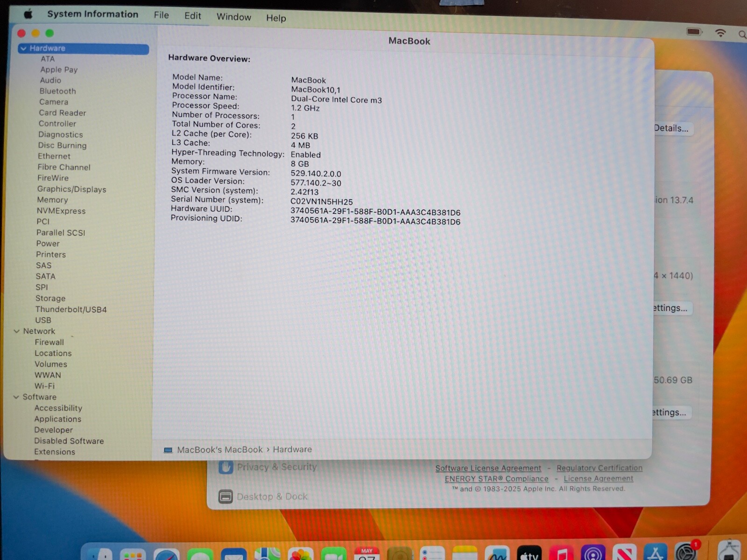Open the ENERGY STAR Compliance link

coord(497,479)
